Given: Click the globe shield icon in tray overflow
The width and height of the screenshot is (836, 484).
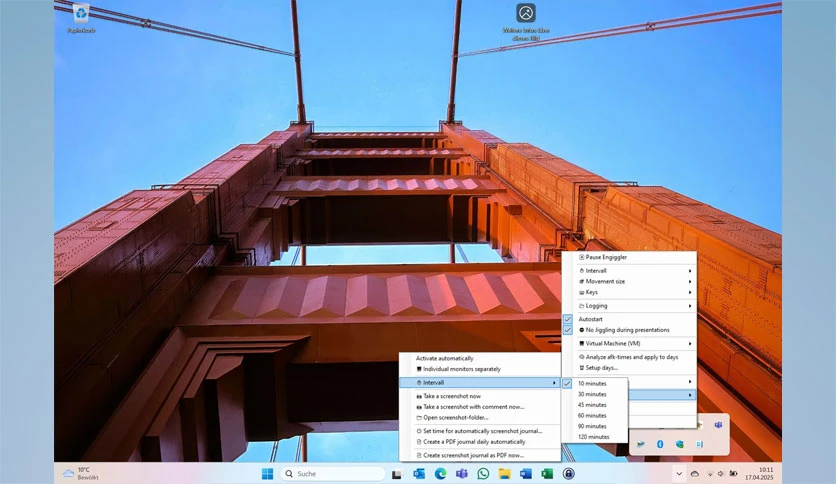Looking at the screenshot, I should coord(679,444).
